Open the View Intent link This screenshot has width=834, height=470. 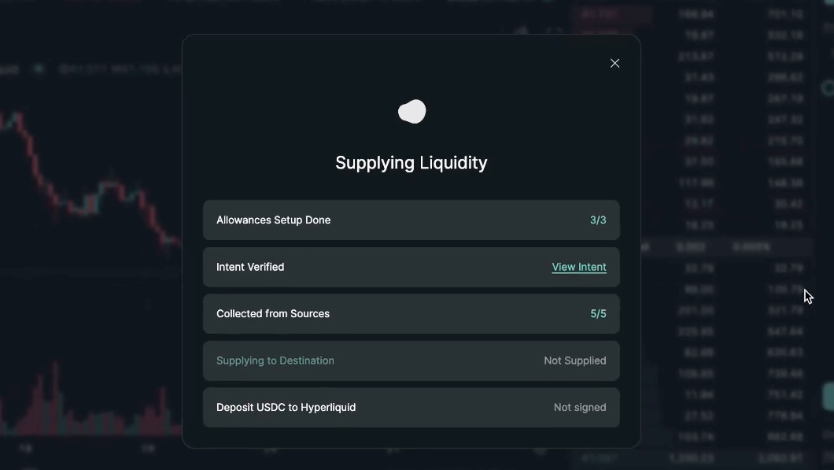pyautogui.click(x=579, y=267)
